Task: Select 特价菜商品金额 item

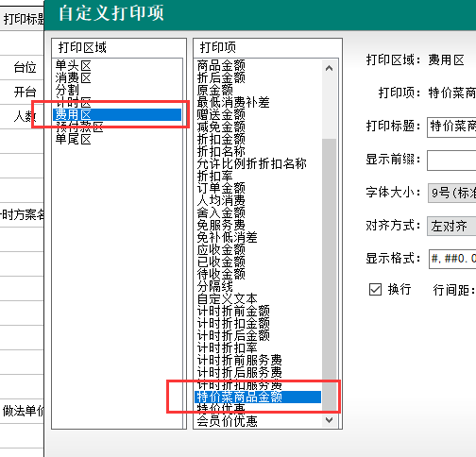Action: click(x=258, y=397)
